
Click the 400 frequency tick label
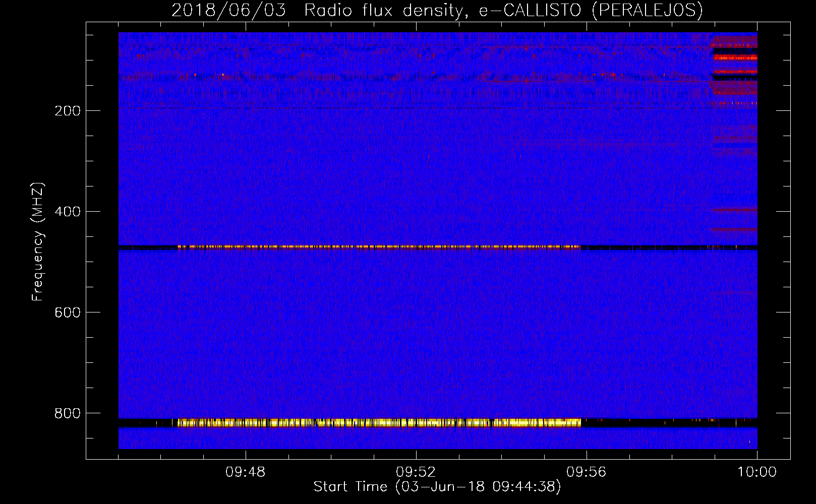tap(67, 212)
